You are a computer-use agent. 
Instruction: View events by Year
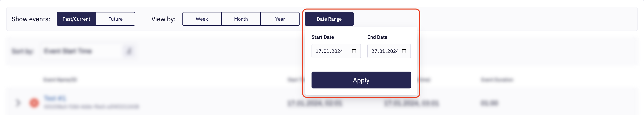(x=280, y=19)
